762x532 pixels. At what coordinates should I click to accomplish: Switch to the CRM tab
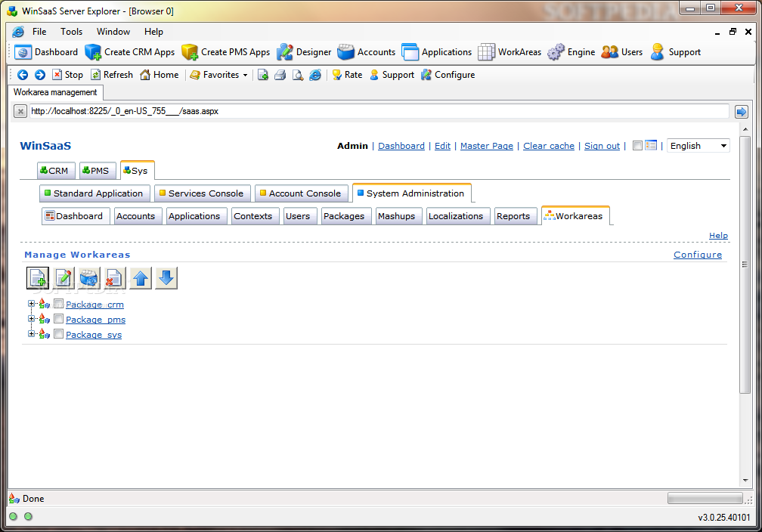[56, 171]
